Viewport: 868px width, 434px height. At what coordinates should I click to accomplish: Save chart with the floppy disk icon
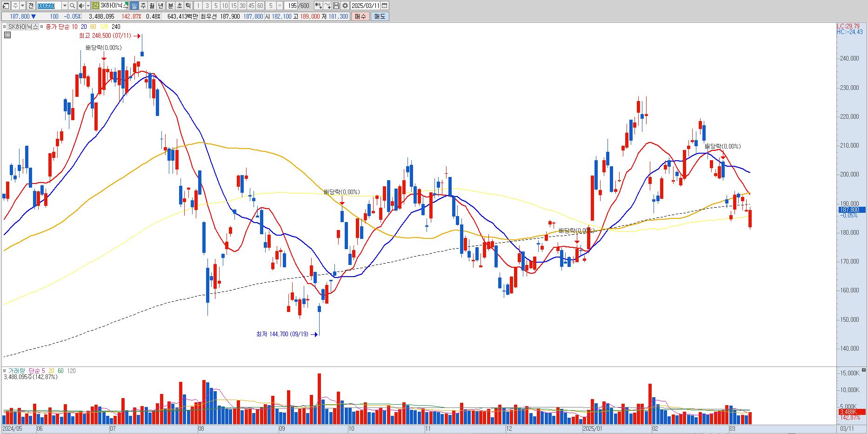tap(336, 6)
